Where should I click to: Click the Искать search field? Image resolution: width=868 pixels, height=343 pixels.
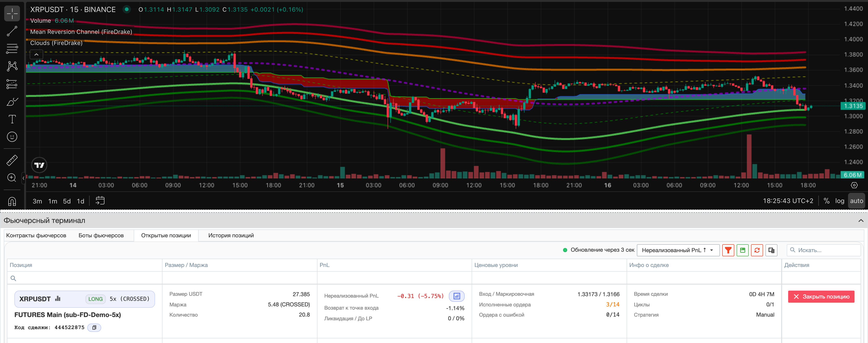coord(823,250)
